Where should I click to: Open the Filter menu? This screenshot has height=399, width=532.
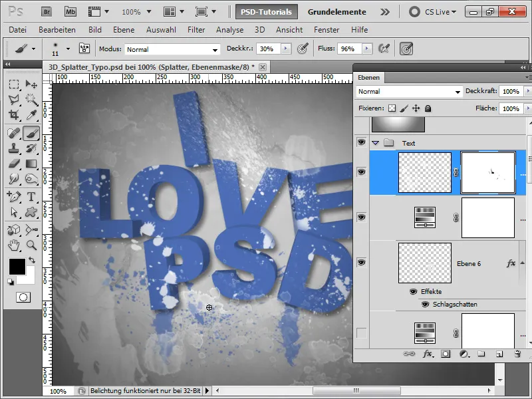tap(196, 30)
